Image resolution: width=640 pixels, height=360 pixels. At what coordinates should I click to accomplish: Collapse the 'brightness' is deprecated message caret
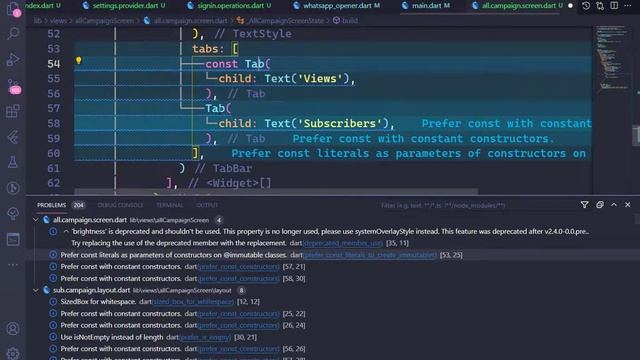pos(66,231)
